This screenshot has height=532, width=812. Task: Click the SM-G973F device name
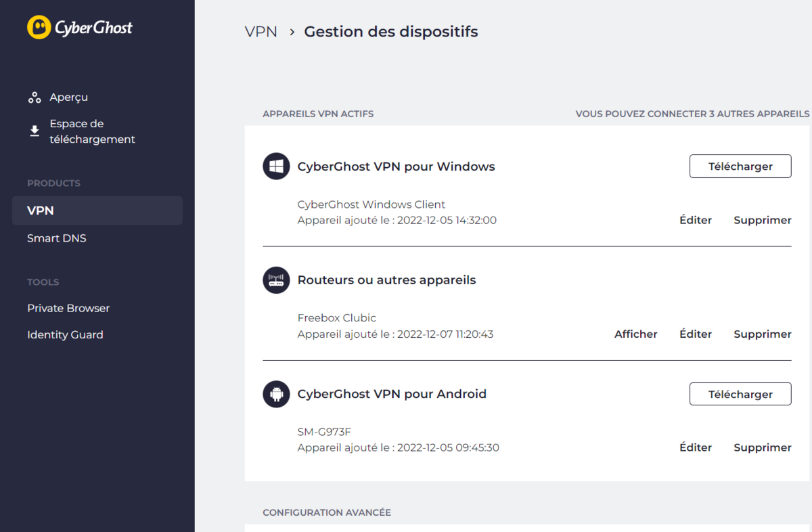(x=325, y=432)
